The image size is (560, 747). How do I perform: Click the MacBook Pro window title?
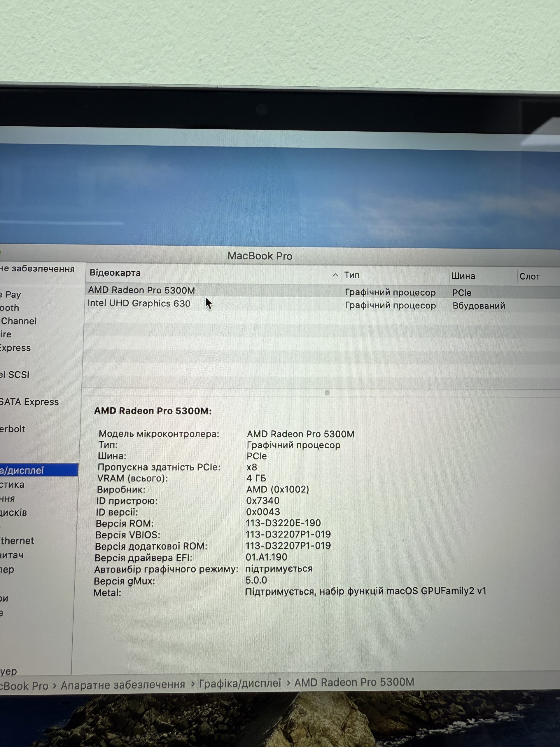pos(260,256)
